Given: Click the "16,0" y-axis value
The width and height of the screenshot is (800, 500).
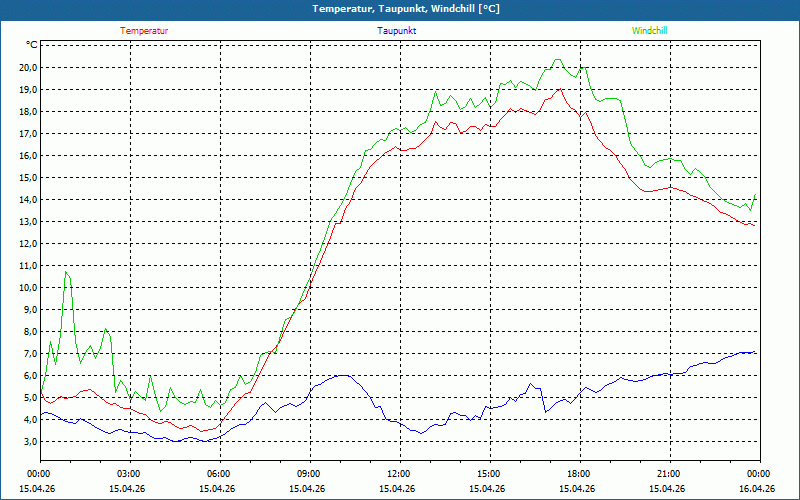Looking at the screenshot, I should coord(29,156).
